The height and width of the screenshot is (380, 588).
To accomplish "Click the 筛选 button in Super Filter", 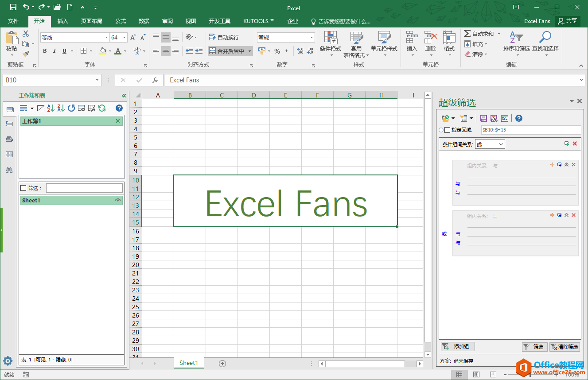I will pos(534,347).
